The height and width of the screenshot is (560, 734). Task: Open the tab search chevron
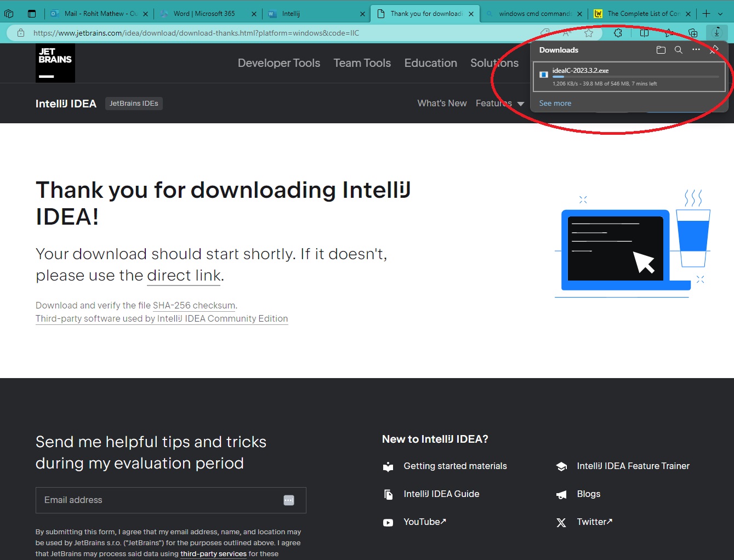(x=720, y=13)
